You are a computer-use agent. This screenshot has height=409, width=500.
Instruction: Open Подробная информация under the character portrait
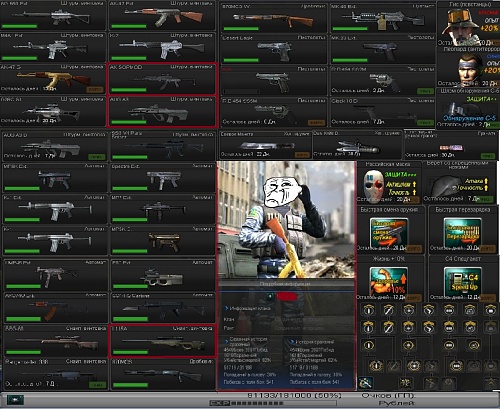pyautogui.click(x=285, y=284)
